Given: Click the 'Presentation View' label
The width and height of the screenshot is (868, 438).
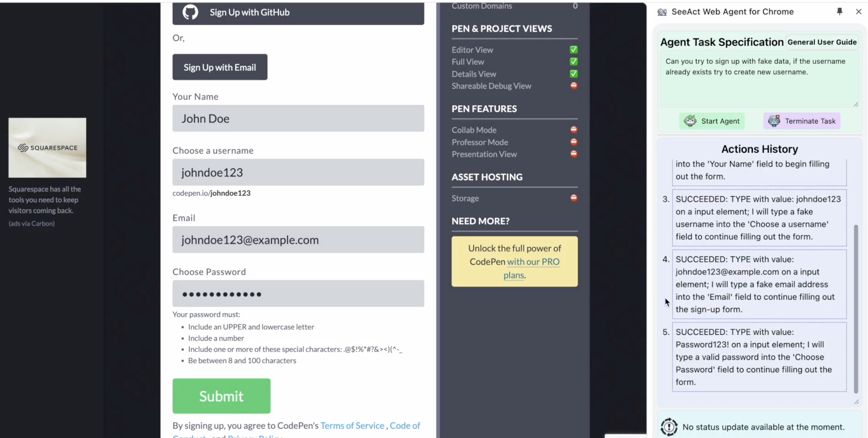Looking at the screenshot, I should (484, 154).
